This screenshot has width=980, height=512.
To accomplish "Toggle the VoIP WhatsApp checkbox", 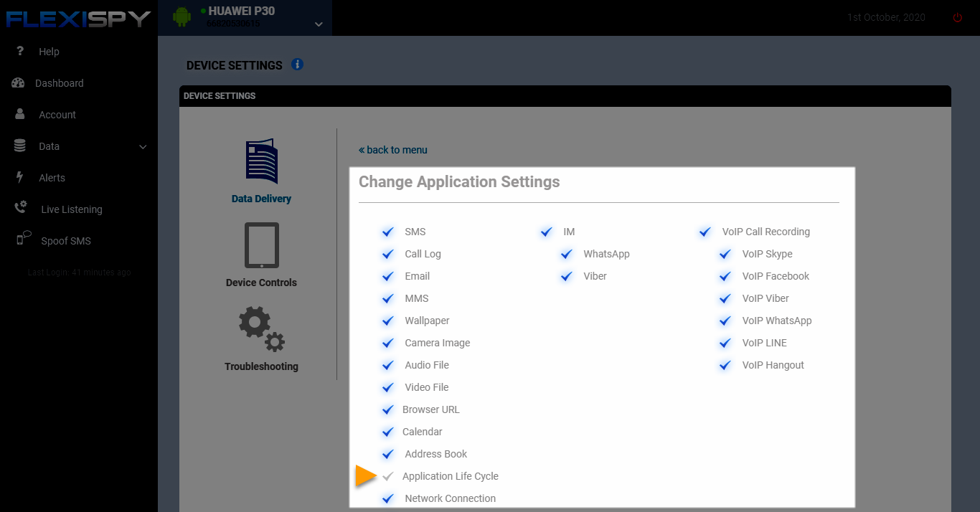I will click(x=725, y=321).
